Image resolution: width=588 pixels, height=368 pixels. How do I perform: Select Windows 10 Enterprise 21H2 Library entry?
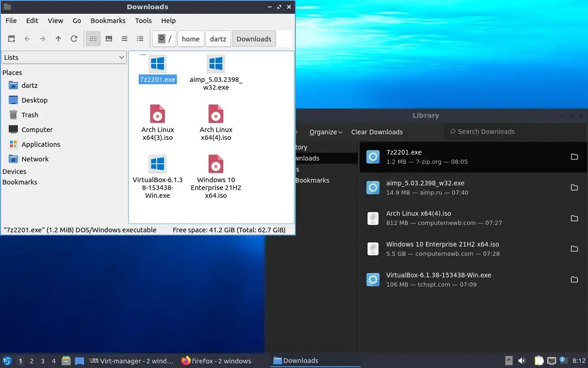coord(473,249)
